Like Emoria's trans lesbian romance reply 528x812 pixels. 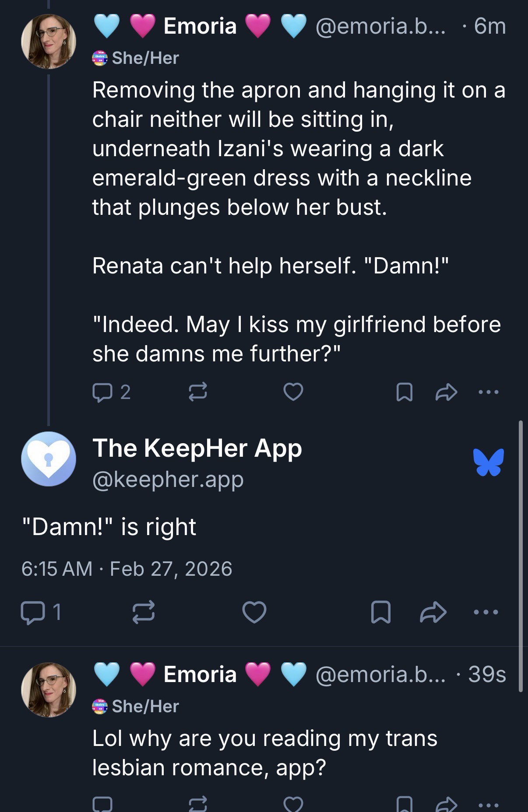293,804
